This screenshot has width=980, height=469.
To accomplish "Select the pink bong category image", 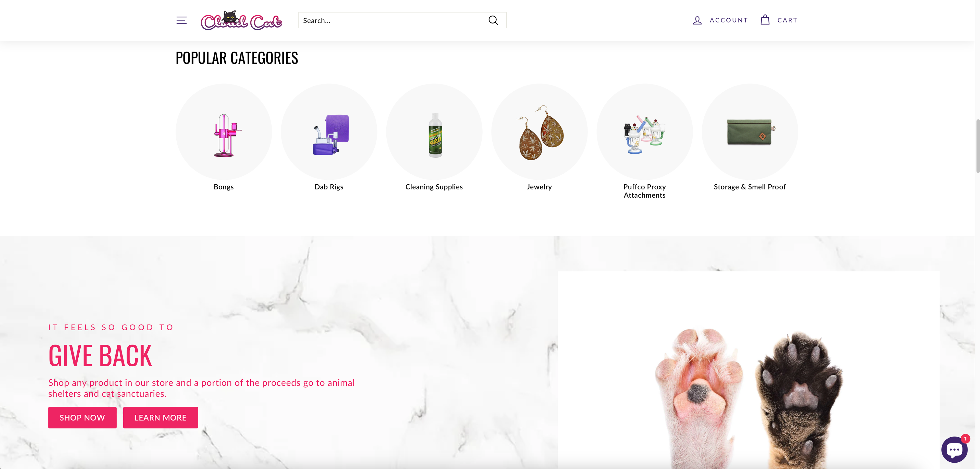I will pos(224,132).
